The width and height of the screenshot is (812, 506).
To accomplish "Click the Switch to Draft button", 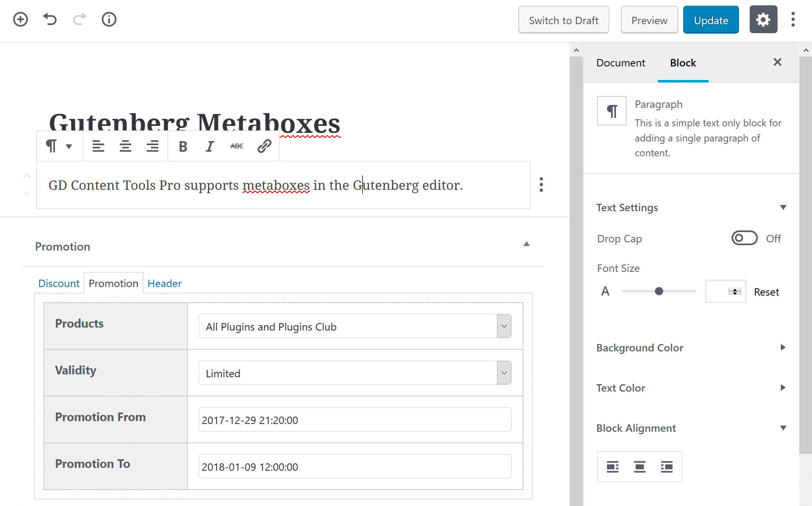I will point(563,20).
